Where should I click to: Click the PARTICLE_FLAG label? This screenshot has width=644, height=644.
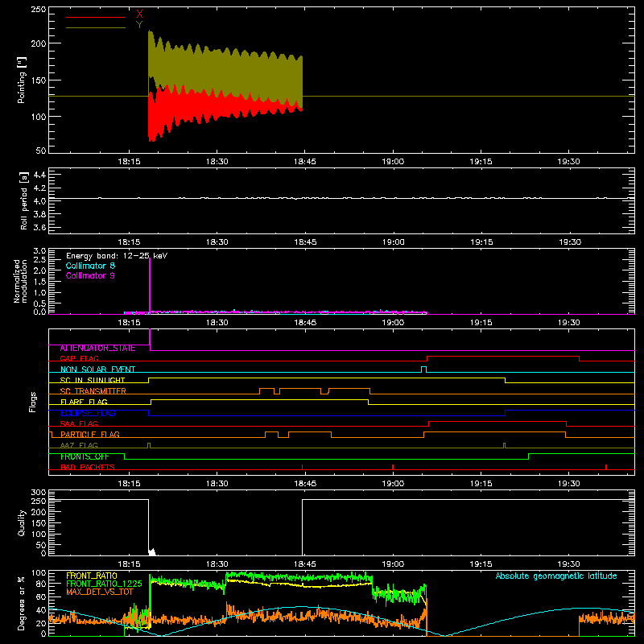(x=90, y=434)
